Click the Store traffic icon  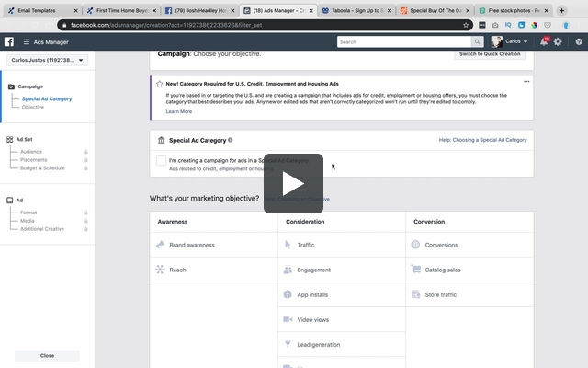click(x=415, y=294)
